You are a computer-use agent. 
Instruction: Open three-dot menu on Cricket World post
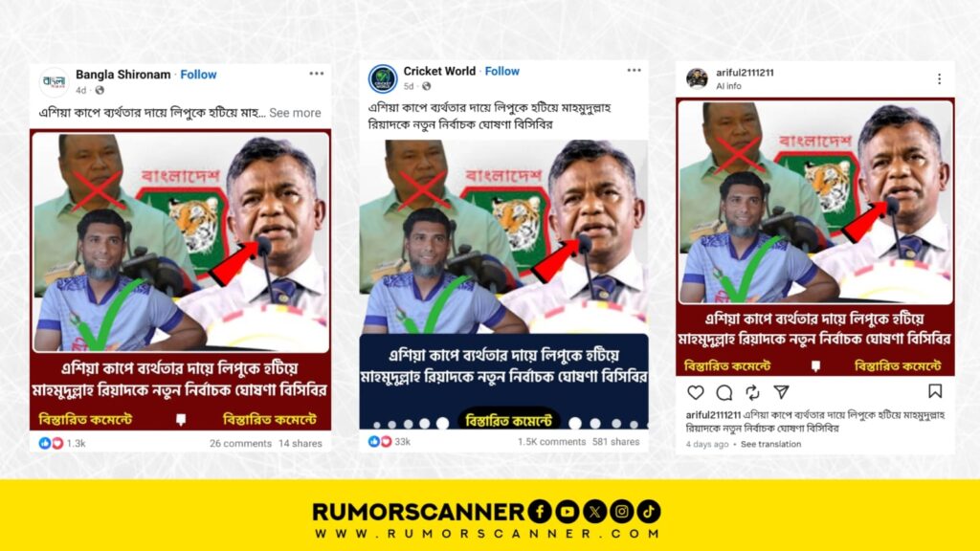coord(634,70)
